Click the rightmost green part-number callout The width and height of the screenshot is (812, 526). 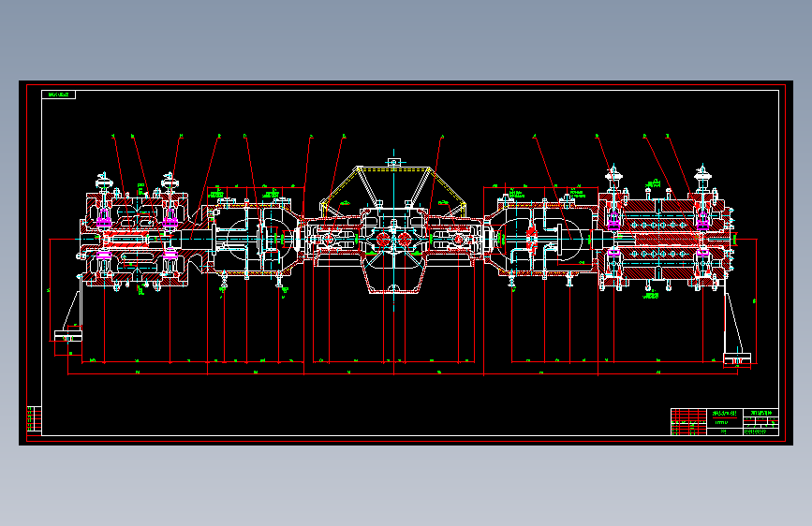pyautogui.click(x=668, y=136)
